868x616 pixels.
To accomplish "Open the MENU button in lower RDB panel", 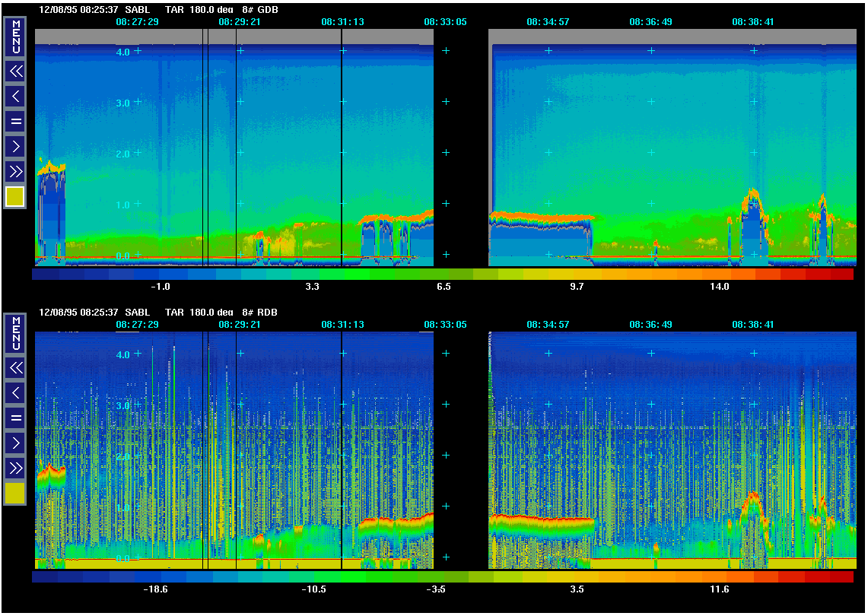I will tap(15, 332).
